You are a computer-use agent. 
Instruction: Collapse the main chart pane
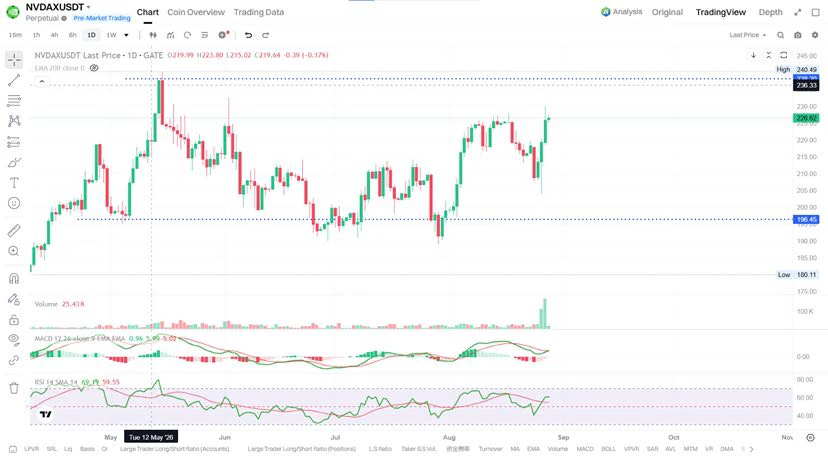(768, 55)
